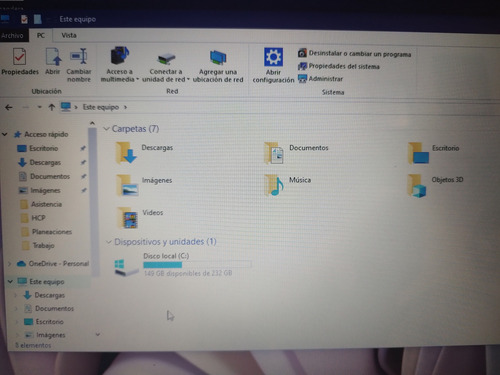
Task: Open pinned Documentos under Acceso rápido
Action: click(x=44, y=176)
